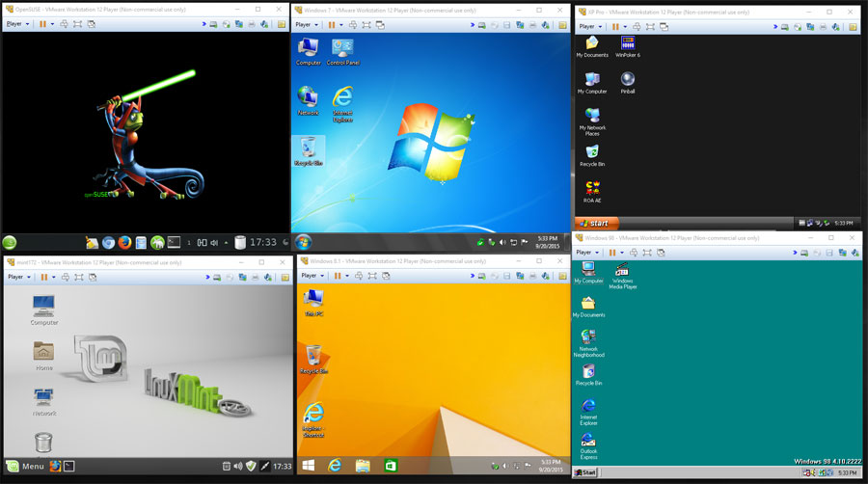Click the Windows 7 Start orb
Screen dimensions: 868x484
(x=304, y=242)
